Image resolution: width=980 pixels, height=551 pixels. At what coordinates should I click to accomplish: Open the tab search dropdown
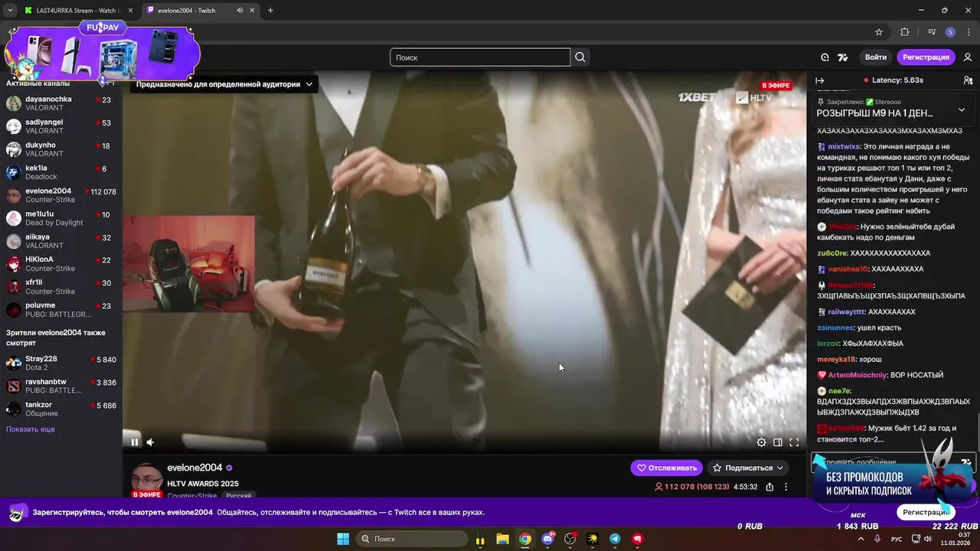pyautogui.click(x=10, y=11)
